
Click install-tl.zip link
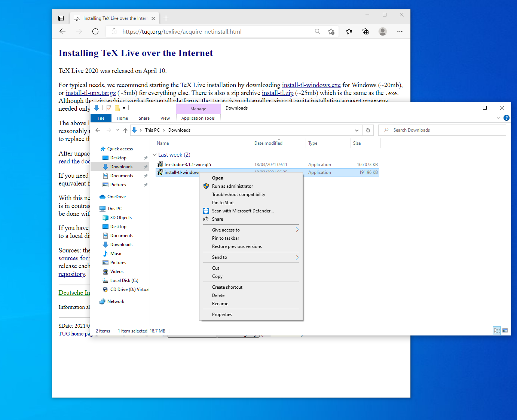pyautogui.click(x=278, y=93)
